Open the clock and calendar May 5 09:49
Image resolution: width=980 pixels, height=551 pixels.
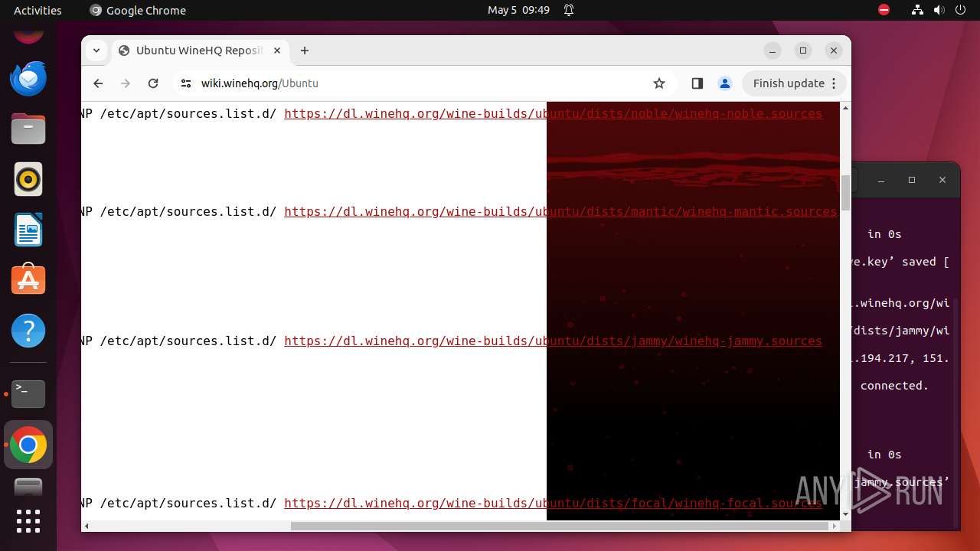pos(518,10)
